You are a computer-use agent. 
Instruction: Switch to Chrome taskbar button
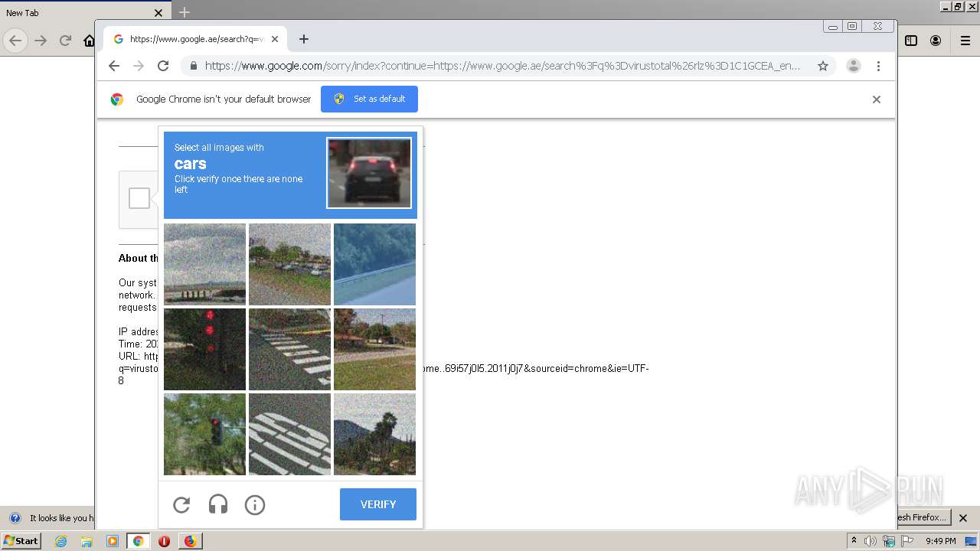click(138, 541)
